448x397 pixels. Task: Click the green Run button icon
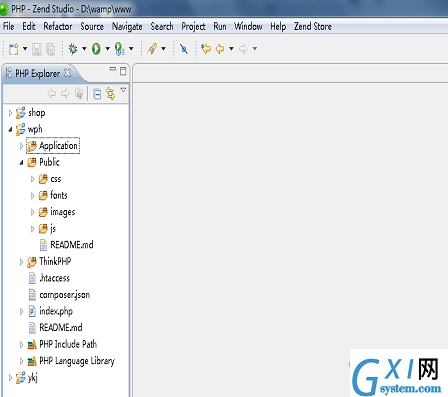point(96,49)
